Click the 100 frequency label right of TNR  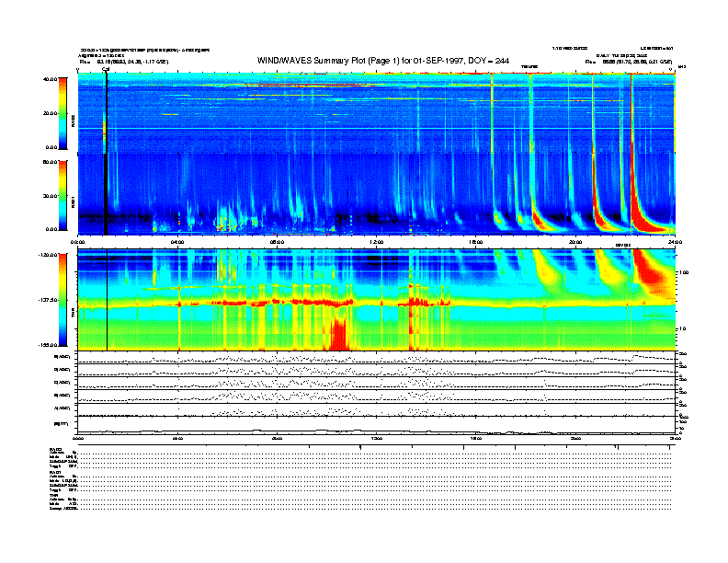(x=684, y=272)
